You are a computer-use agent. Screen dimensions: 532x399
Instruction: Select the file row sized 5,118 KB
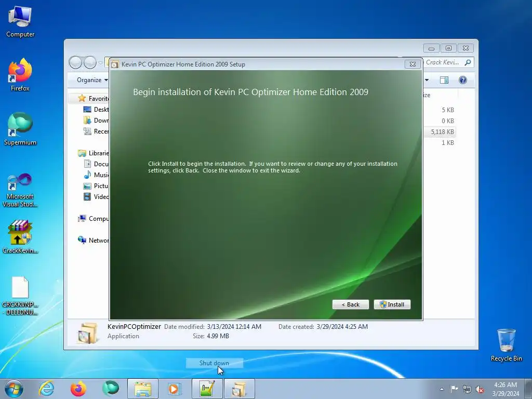[440, 131]
